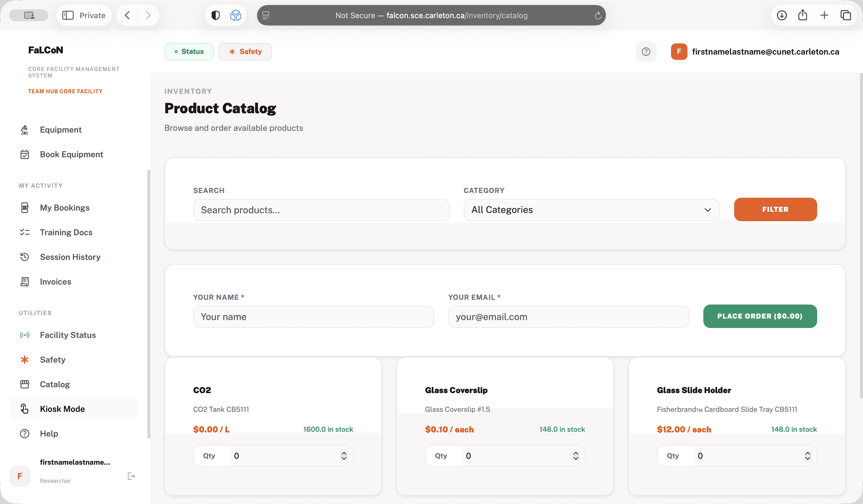Adjust the Glass Slide Holder quantity stepper
The image size is (863, 504).
pos(808,456)
